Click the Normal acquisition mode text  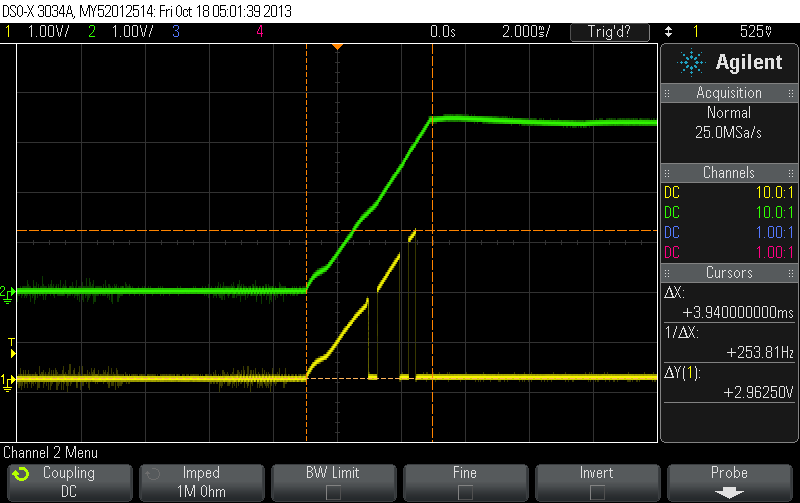tap(729, 113)
